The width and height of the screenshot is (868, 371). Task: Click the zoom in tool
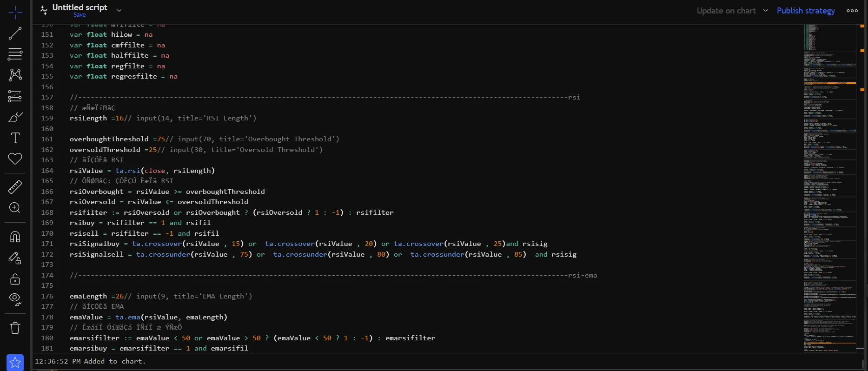click(x=15, y=208)
